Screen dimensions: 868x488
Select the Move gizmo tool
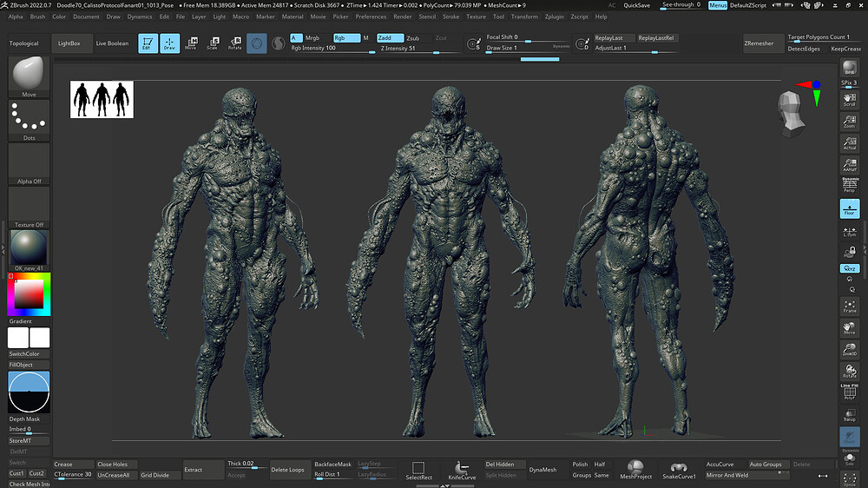(191, 43)
